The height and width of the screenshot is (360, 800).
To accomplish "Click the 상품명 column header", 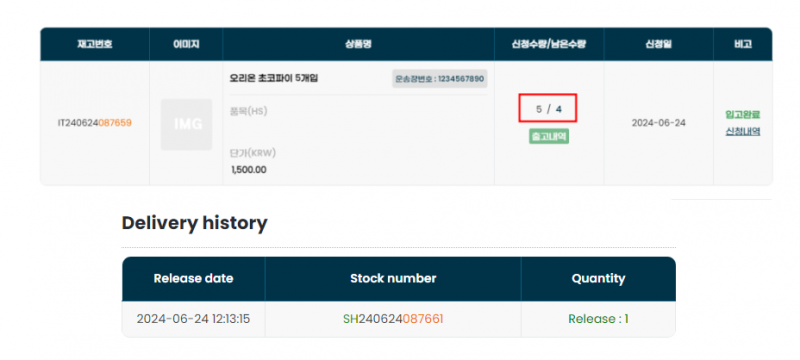I will pos(358,44).
